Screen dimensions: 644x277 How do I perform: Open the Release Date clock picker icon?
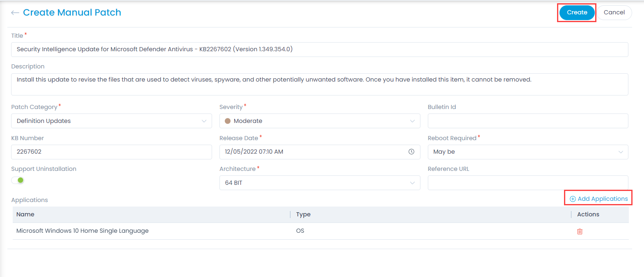(x=411, y=152)
